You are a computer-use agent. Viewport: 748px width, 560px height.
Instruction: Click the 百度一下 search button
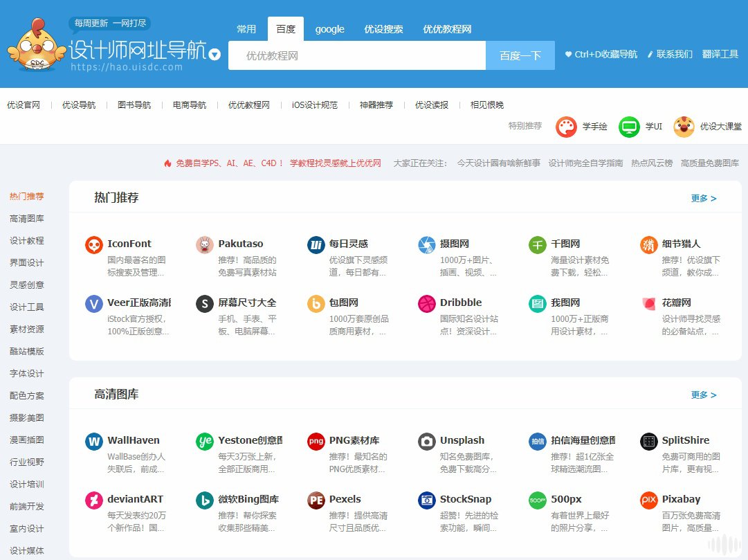pyautogui.click(x=520, y=55)
